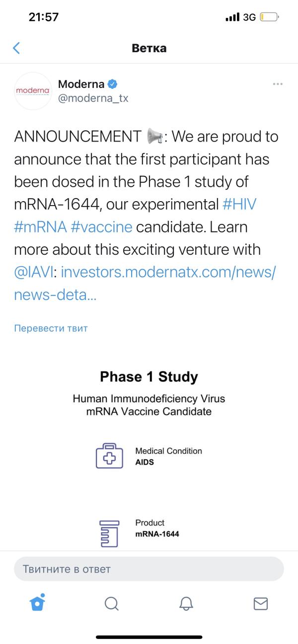The image size is (298, 644).
Task: Open the Notifications bell tab
Action: [x=186, y=603]
